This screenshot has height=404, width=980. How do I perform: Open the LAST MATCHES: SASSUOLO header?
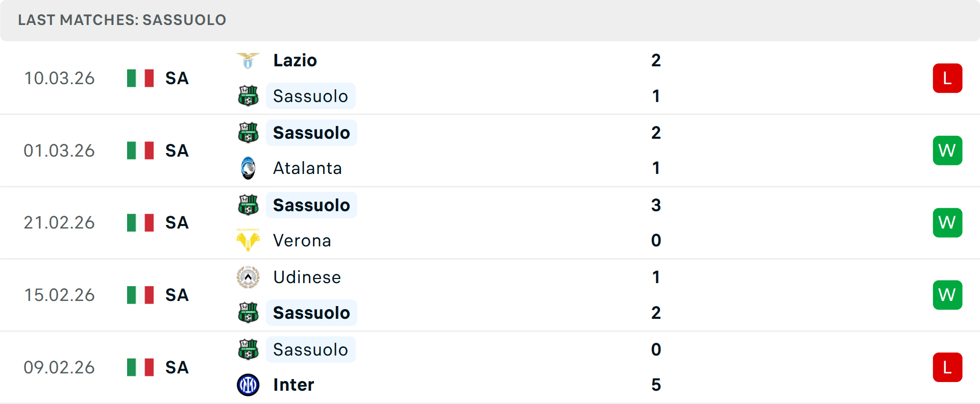point(121,20)
